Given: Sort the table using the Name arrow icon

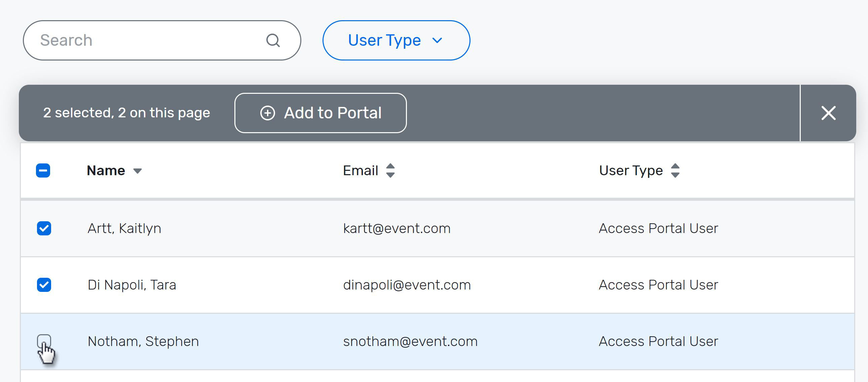Looking at the screenshot, I should click(x=138, y=171).
